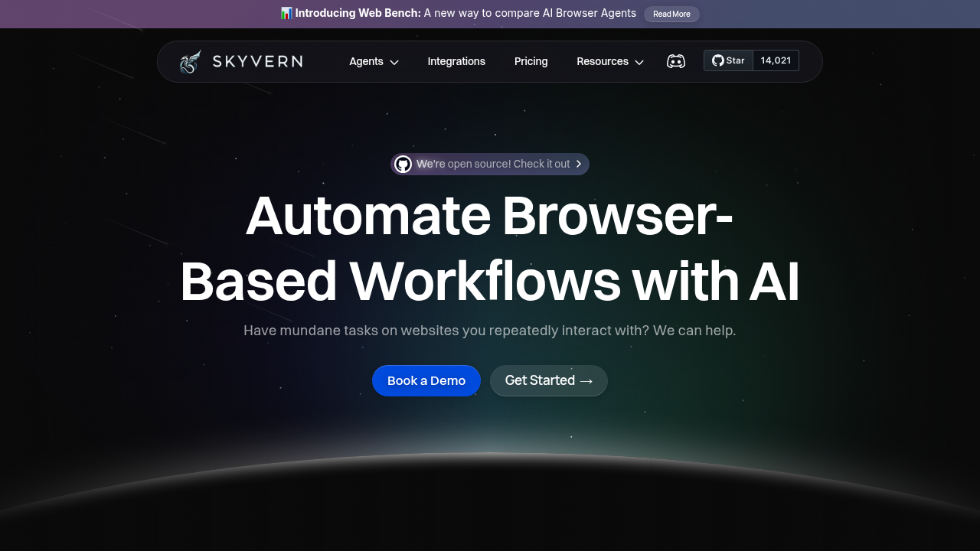980x551 pixels.
Task: Click the GitHub octocat icon in the Star button
Action: click(717, 60)
